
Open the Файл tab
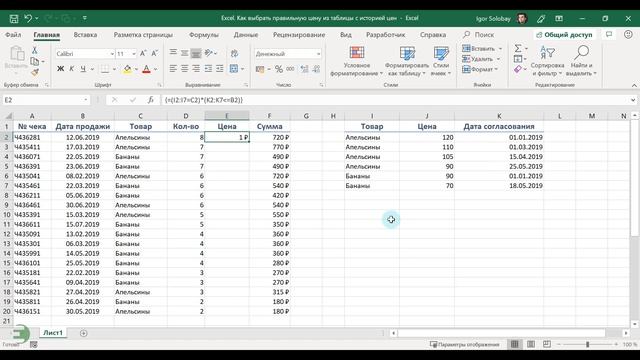(13, 35)
